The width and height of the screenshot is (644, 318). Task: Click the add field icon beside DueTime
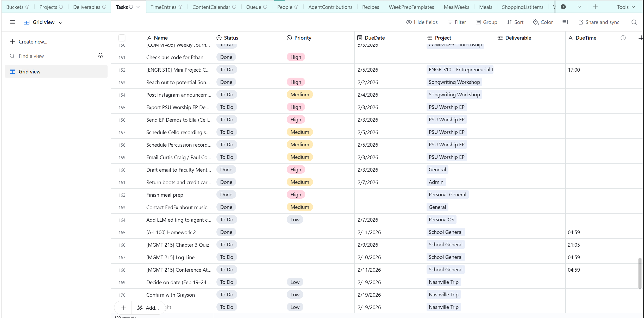[x=640, y=38]
